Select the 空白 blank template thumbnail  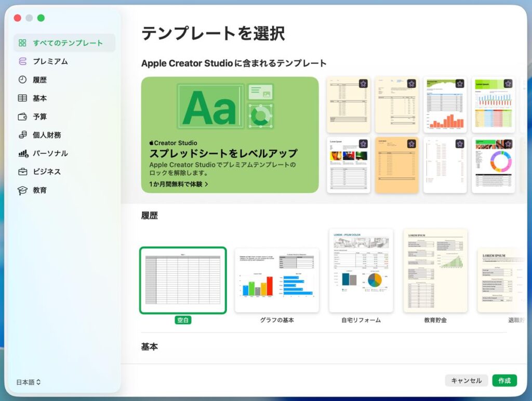pyautogui.click(x=183, y=280)
